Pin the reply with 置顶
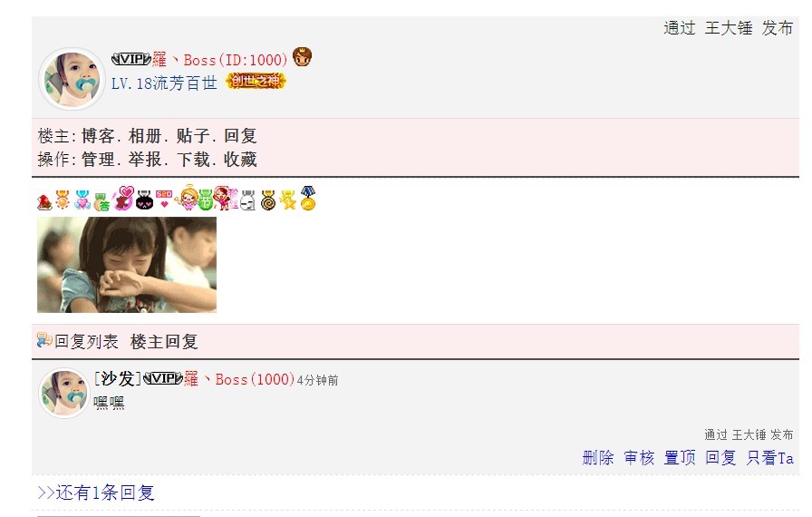The image size is (812, 517). (x=680, y=457)
